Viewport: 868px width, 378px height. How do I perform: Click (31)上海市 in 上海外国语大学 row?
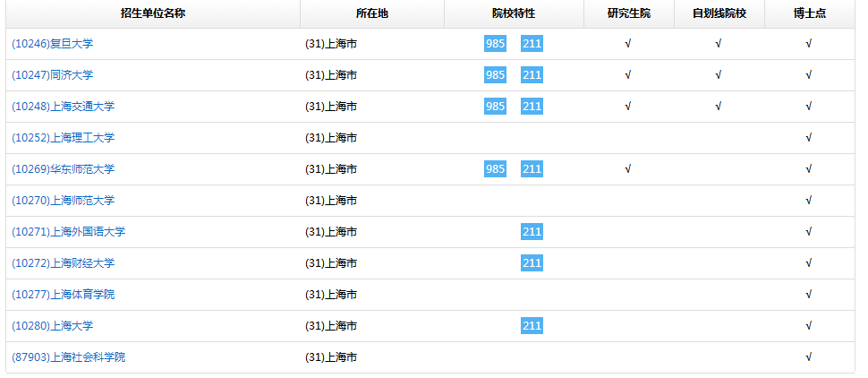(331, 232)
